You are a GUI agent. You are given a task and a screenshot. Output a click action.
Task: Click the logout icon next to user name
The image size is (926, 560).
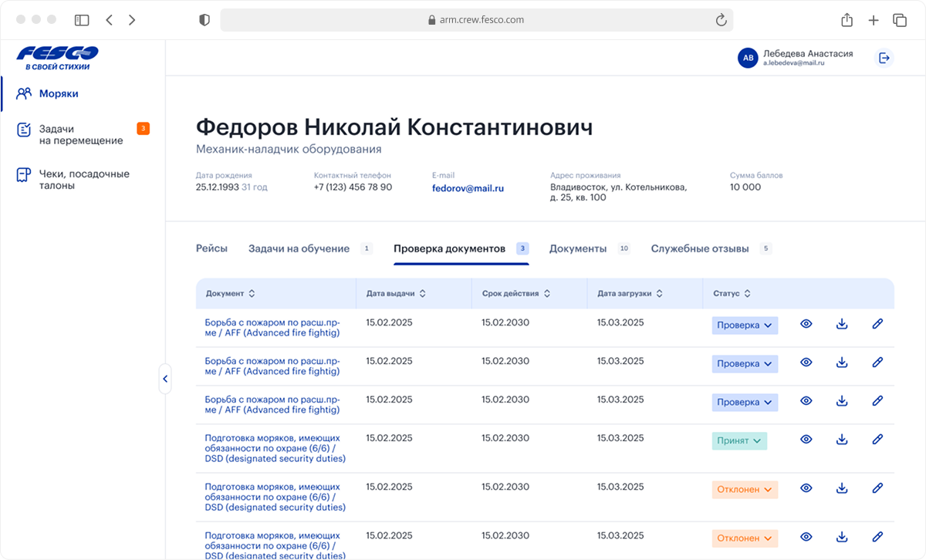click(884, 58)
